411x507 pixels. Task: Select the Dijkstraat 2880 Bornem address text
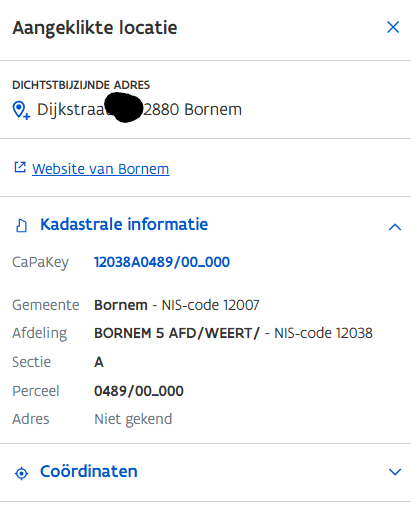[139, 109]
